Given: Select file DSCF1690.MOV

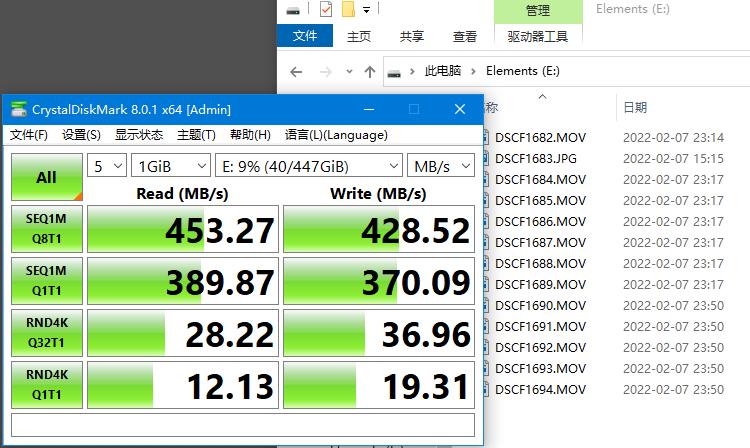Looking at the screenshot, I should [540, 306].
